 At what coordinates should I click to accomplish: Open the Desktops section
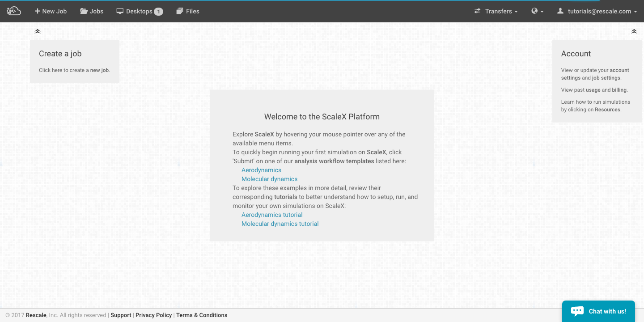coord(140,11)
